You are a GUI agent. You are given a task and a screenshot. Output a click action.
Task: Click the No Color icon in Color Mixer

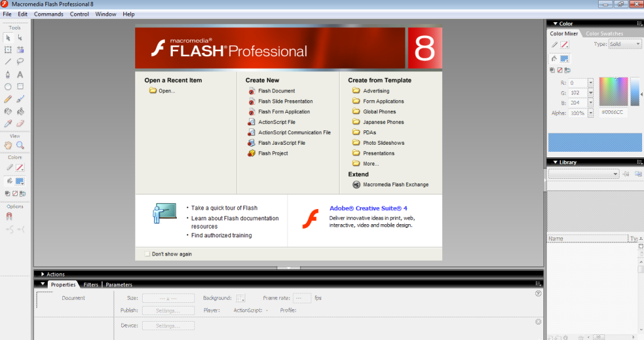560,71
